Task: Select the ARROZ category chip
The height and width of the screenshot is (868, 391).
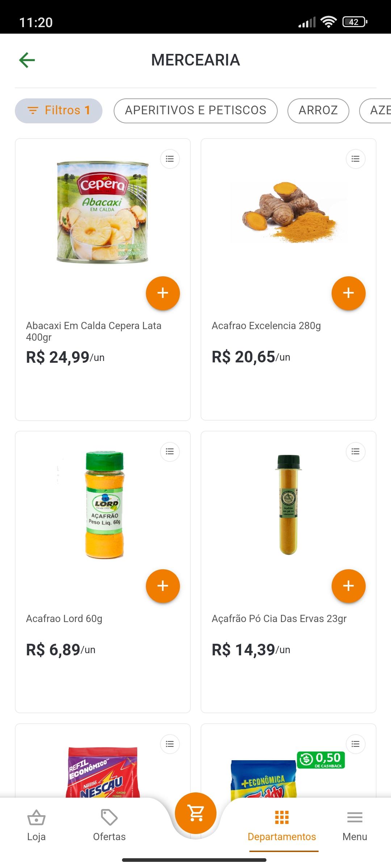Action: pos(318,111)
